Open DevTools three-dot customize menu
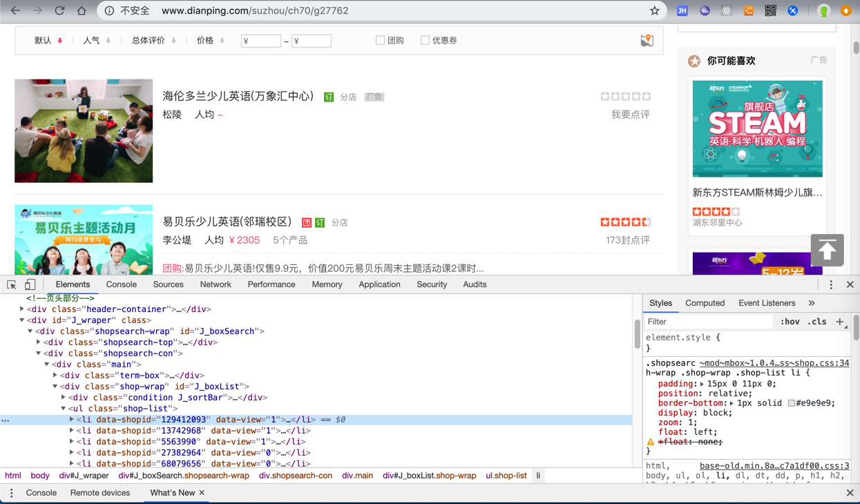This screenshot has width=860, height=504. click(x=831, y=284)
